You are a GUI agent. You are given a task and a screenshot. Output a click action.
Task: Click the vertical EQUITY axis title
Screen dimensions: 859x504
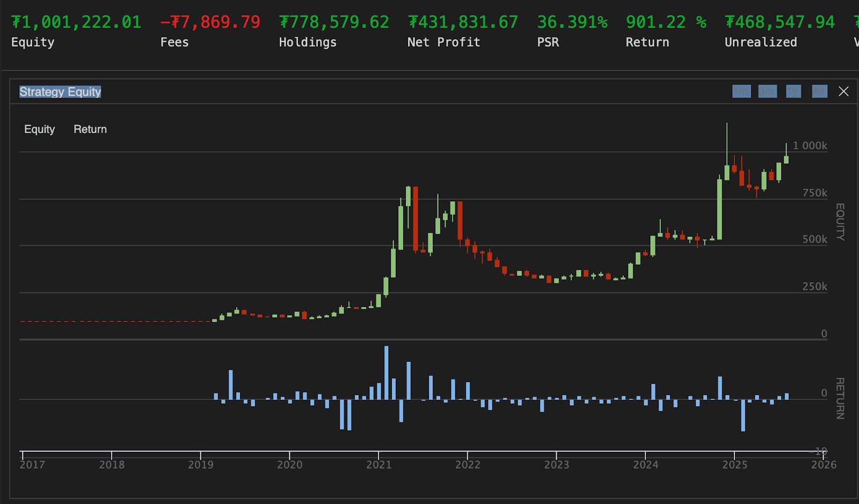point(840,222)
